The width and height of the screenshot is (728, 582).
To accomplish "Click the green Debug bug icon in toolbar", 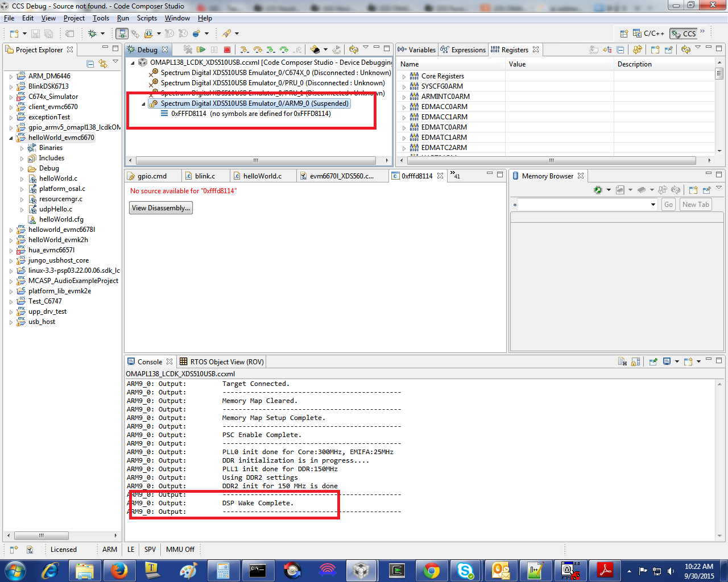I will click(x=92, y=34).
